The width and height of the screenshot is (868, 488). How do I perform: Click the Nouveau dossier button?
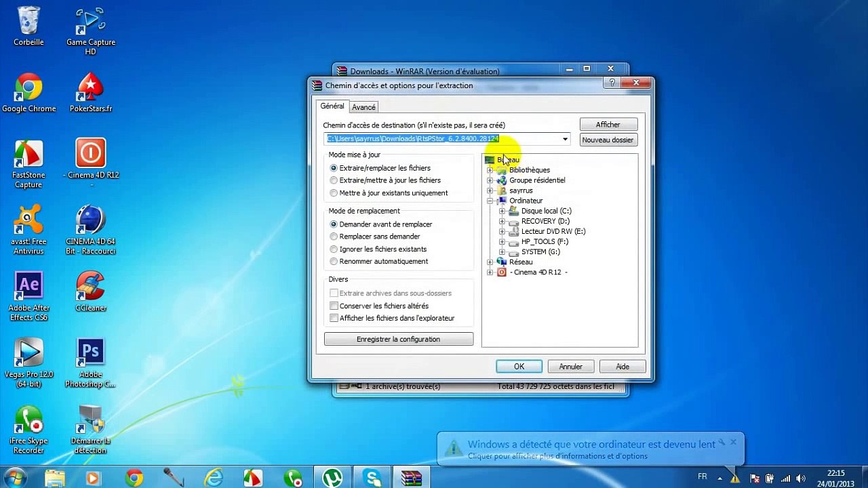point(608,140)
